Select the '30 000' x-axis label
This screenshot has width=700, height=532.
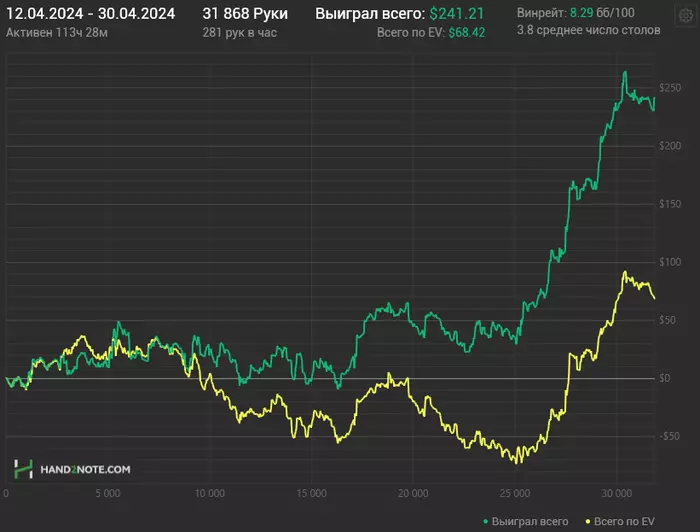[x=617, y=493]
